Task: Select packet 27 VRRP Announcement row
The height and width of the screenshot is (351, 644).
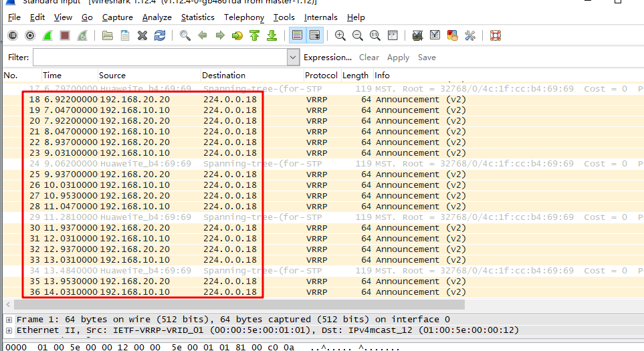Action: (323, 196)
